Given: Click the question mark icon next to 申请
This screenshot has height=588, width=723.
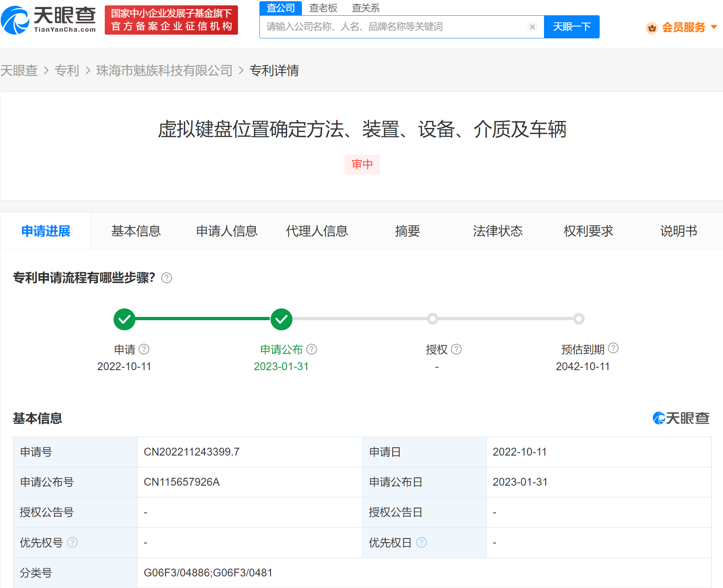Looking at the screenshot, I should 144,349.
